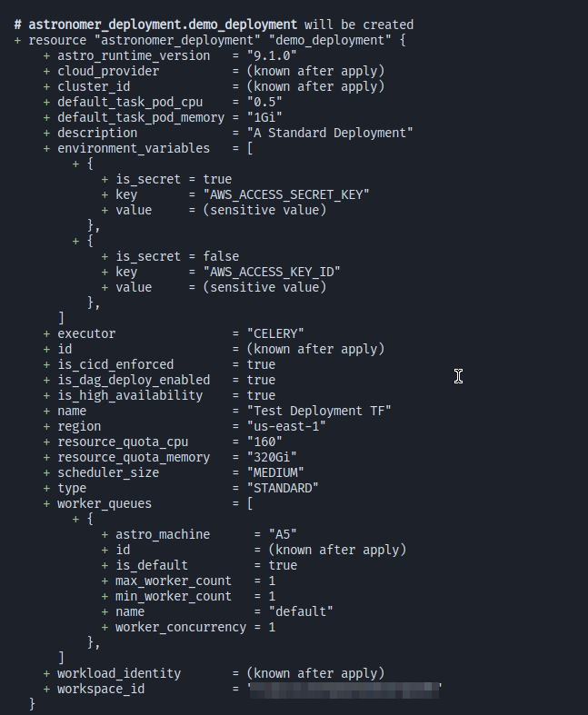Viewport: 588px width, 715px height.
Task: Click the astronomer_deployment.demo_deployment heading text
Action: click(163, 25)
